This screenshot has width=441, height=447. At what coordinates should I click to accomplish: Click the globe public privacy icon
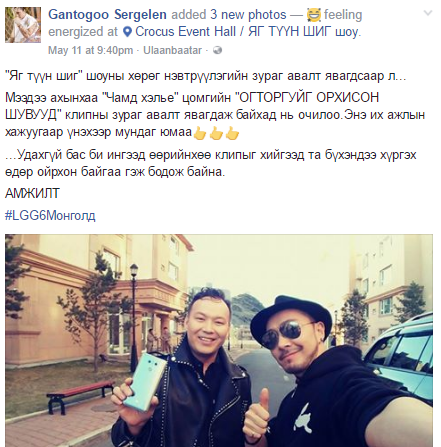pyautogui.click(x=217, y=50)
